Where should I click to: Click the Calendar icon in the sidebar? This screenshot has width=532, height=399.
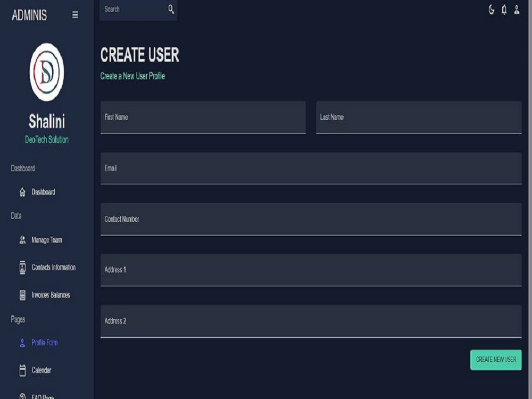click(22, 370)
